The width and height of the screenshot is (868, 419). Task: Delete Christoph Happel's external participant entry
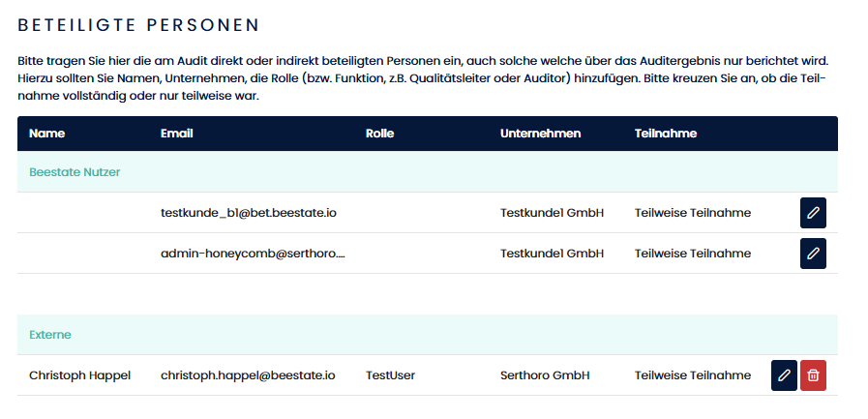pos(814,375)
